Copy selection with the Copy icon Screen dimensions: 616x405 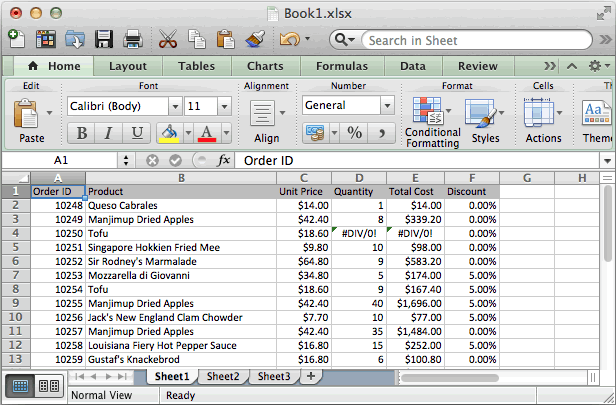point(197,39)
